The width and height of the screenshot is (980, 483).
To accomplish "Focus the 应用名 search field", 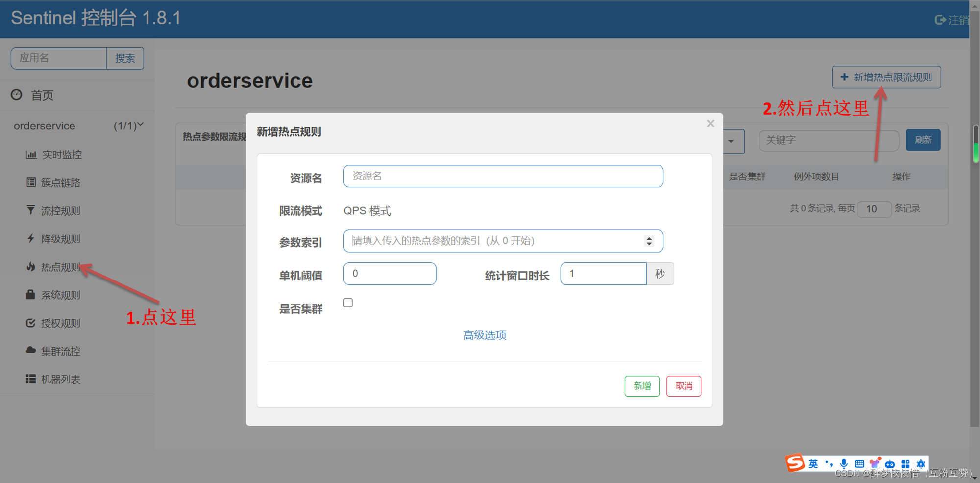I will coord(59,58).
